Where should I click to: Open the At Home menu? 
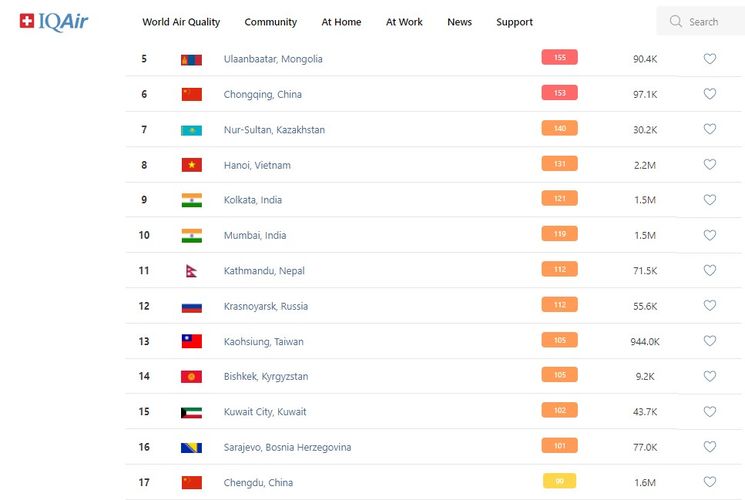click(341, 22)
